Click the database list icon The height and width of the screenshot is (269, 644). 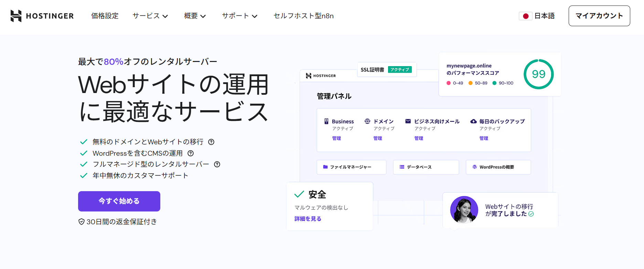[x=402, y=167]
